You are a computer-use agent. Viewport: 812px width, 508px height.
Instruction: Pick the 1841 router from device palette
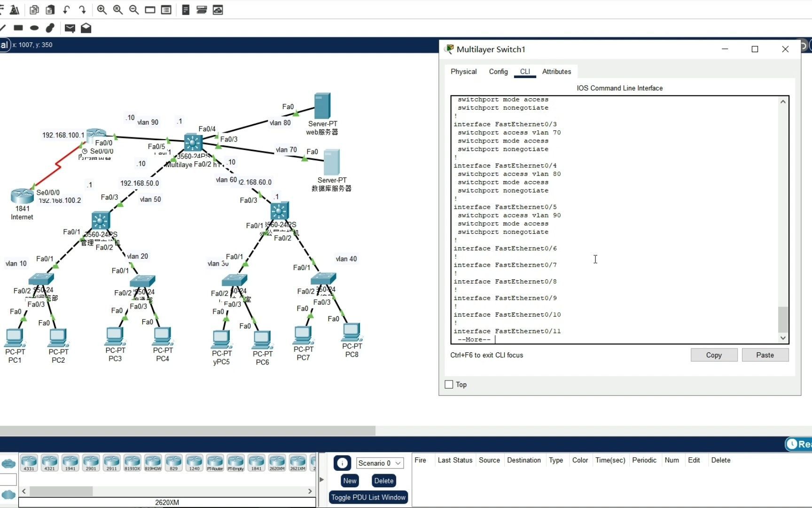[257, 463]
